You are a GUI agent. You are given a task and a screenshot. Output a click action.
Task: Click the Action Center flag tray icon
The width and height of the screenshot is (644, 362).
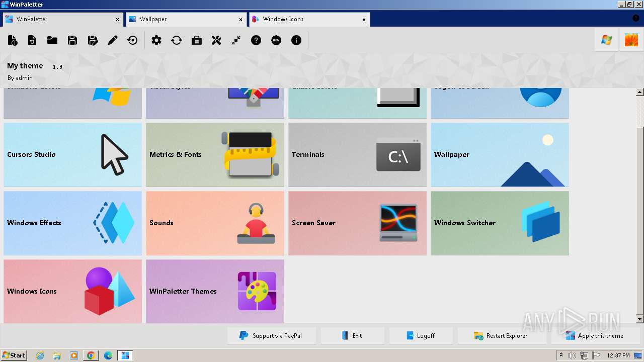pos(596,355)
